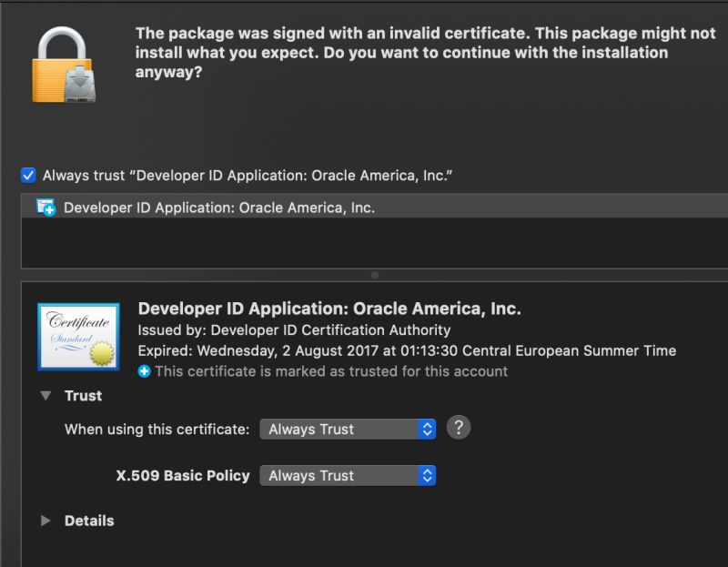Image resolution: width=728 pixels, height=567 pixels.
Task: Select the certificate icon beside Developer ID Application
Action: pos(45,208)
